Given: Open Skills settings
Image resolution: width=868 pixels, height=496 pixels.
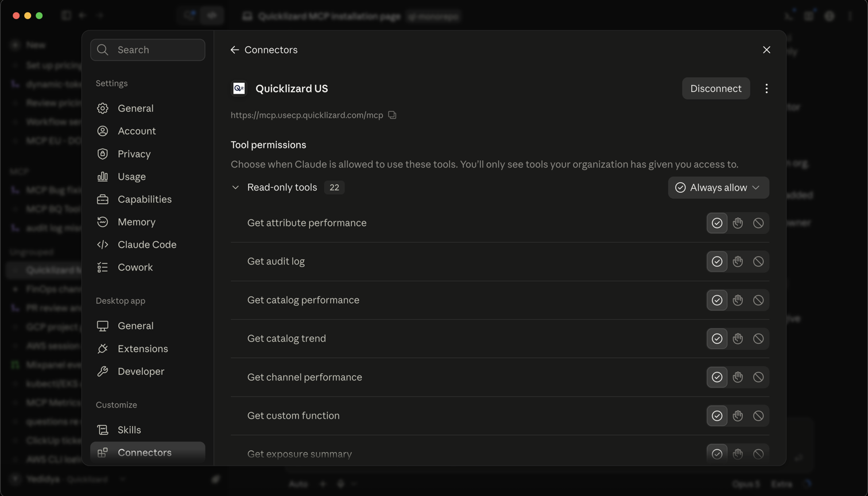Looking at the screenshot, I should (148, 429).
